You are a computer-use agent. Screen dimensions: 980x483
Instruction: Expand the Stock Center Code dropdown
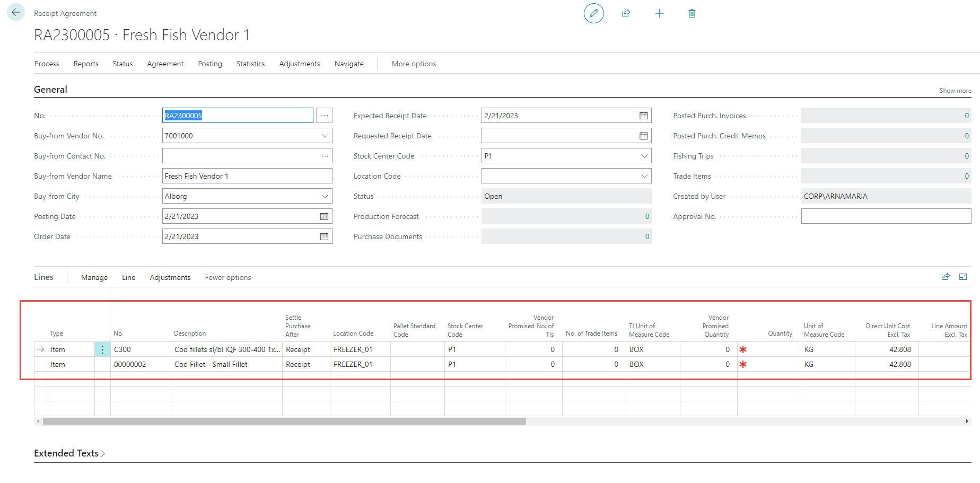click(x=644, y=156)
